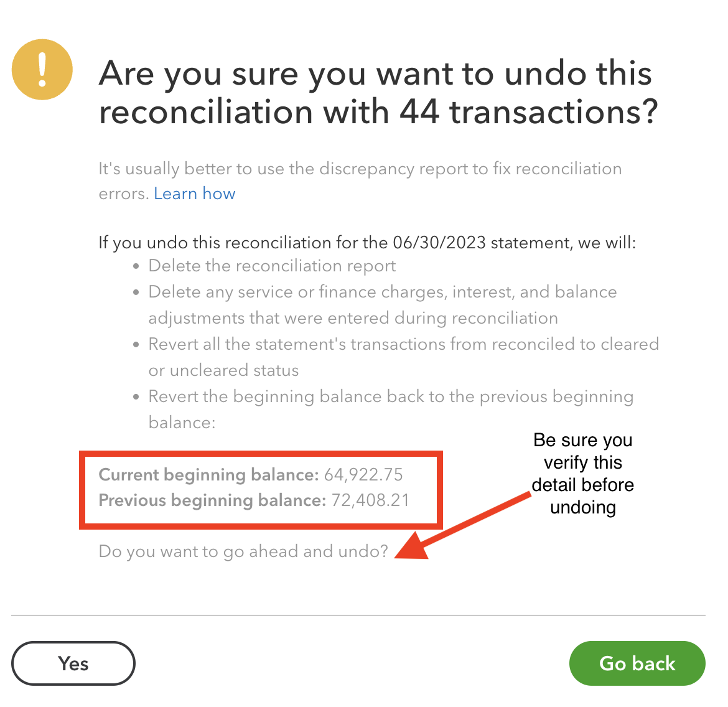Click the Previous beginning balance label
728x707 pixels.
click(x=212, y=500)
